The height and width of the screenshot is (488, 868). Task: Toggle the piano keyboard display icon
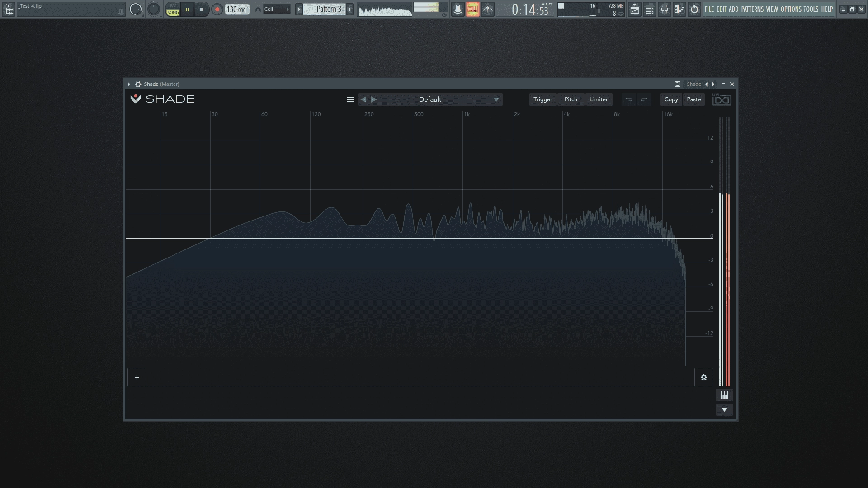tap(724, 395)
